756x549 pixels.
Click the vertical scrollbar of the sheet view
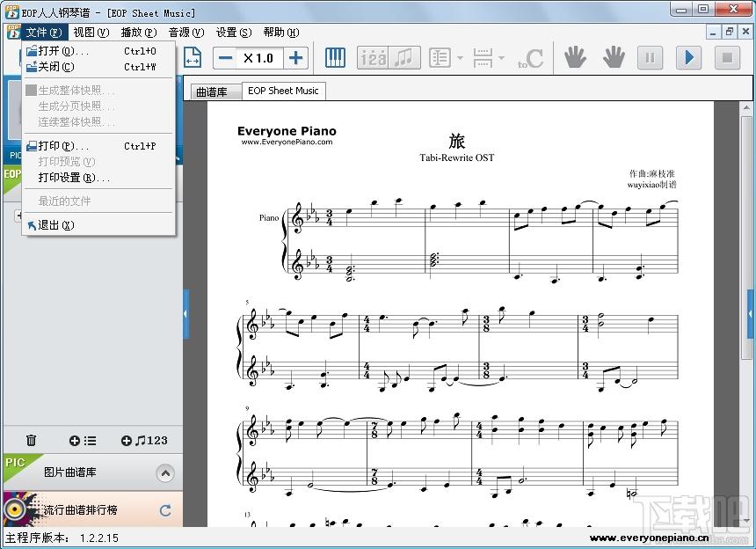pyautogui.click(x=746, y=238)
